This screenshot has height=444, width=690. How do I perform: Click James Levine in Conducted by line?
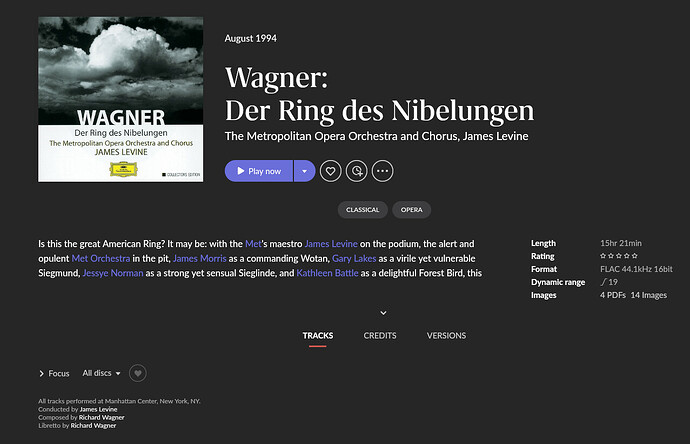98,409
